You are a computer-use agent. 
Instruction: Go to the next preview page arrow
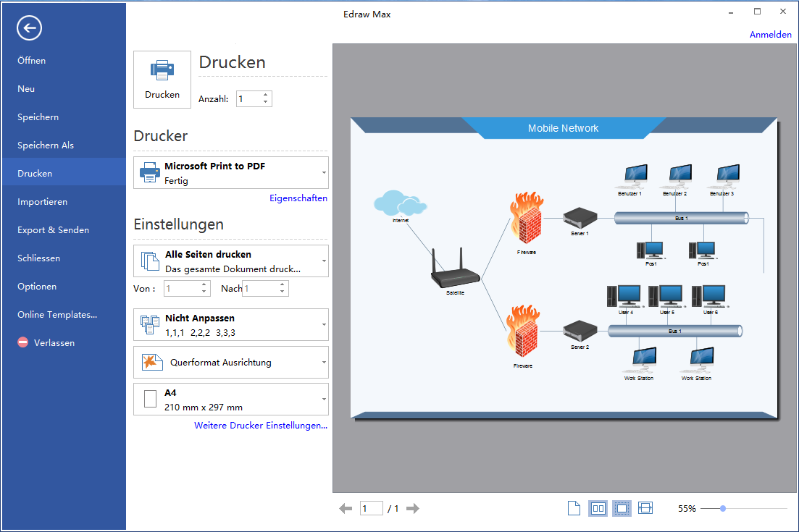click(x=413, y=509)
